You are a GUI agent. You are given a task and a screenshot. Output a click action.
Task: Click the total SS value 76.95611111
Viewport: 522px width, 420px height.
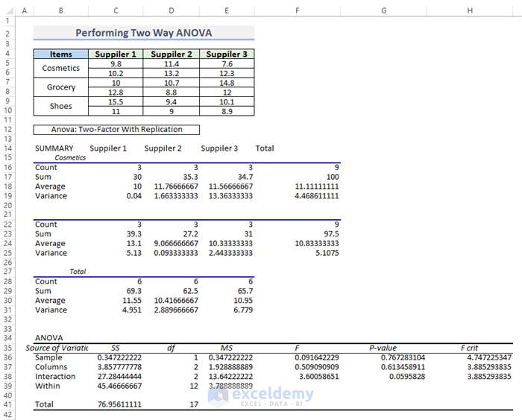pyautogui.click(x=119, y=404)
